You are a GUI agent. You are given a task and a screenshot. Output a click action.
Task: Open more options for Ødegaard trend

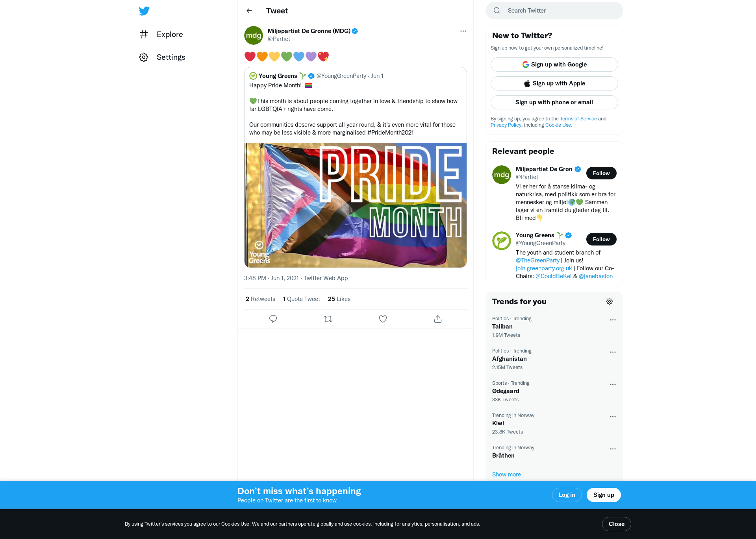click(613, 384)
